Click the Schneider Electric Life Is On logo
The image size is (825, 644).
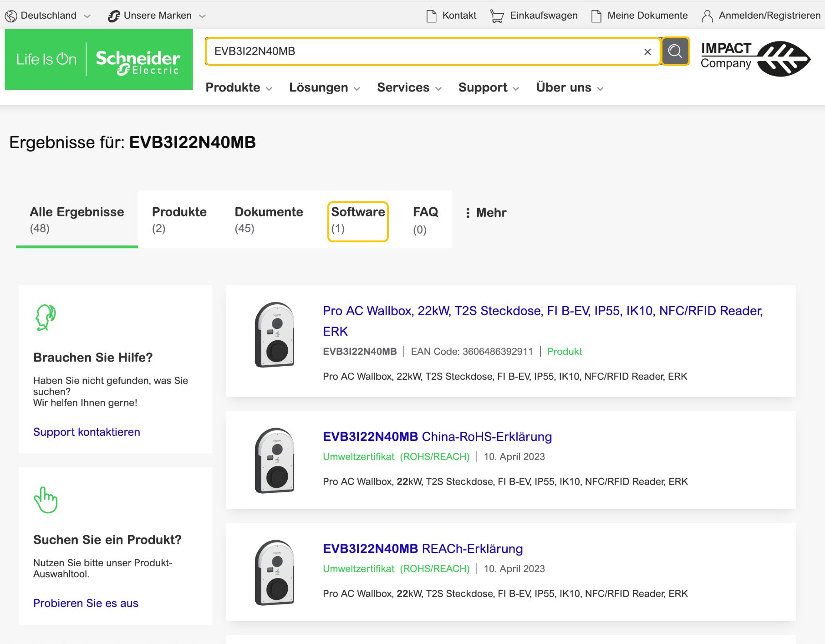[99, 60]
